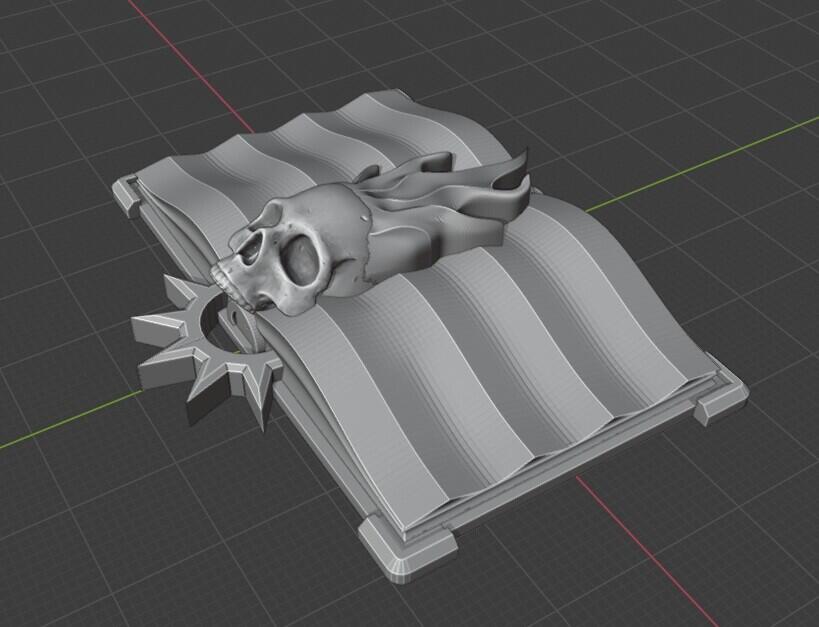
Task: Select the spiked star emblem beside the book
Action: click(x=208, y=351)
